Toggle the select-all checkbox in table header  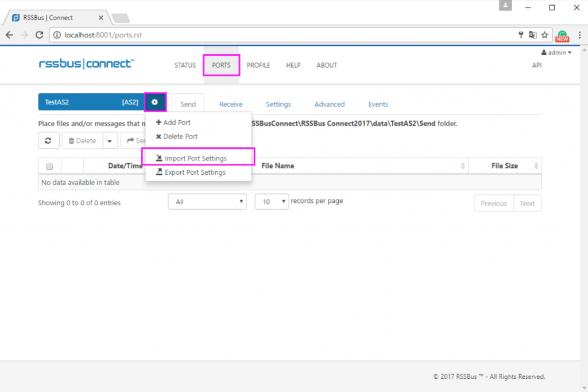tap(49, 166)
